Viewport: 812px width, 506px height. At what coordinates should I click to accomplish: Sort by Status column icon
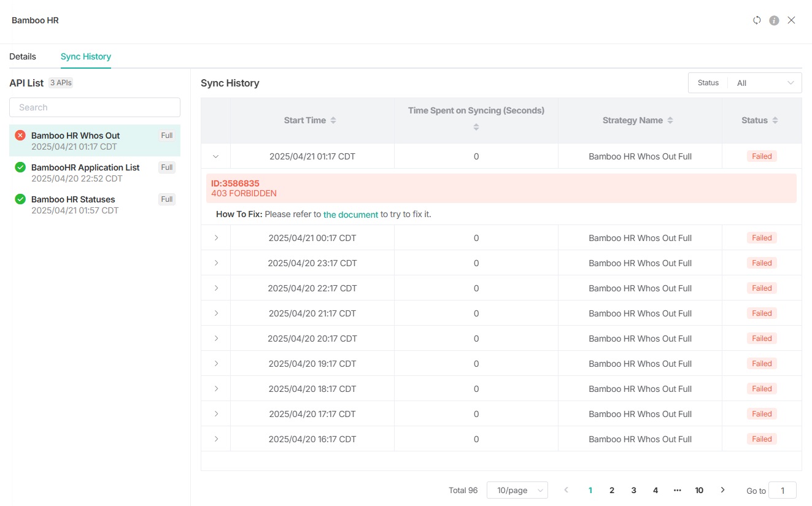(775, 121)
